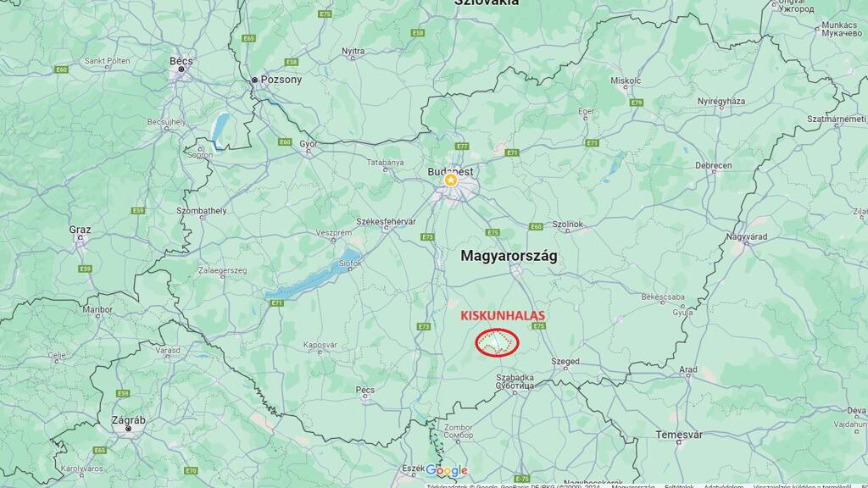Click the red KISKUNHALAS text label
This screenshot has width=868, height=488.
click(503, 316)
